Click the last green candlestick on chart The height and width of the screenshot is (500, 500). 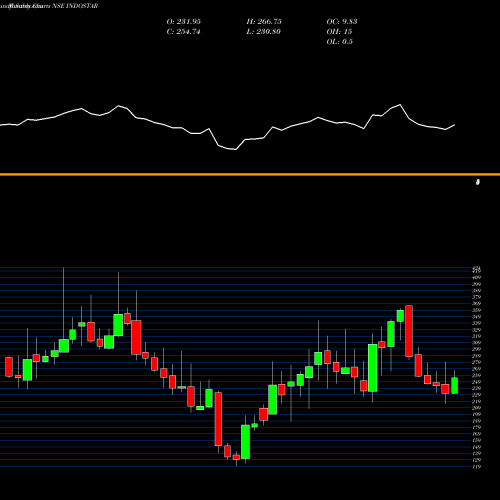[455, 386]
